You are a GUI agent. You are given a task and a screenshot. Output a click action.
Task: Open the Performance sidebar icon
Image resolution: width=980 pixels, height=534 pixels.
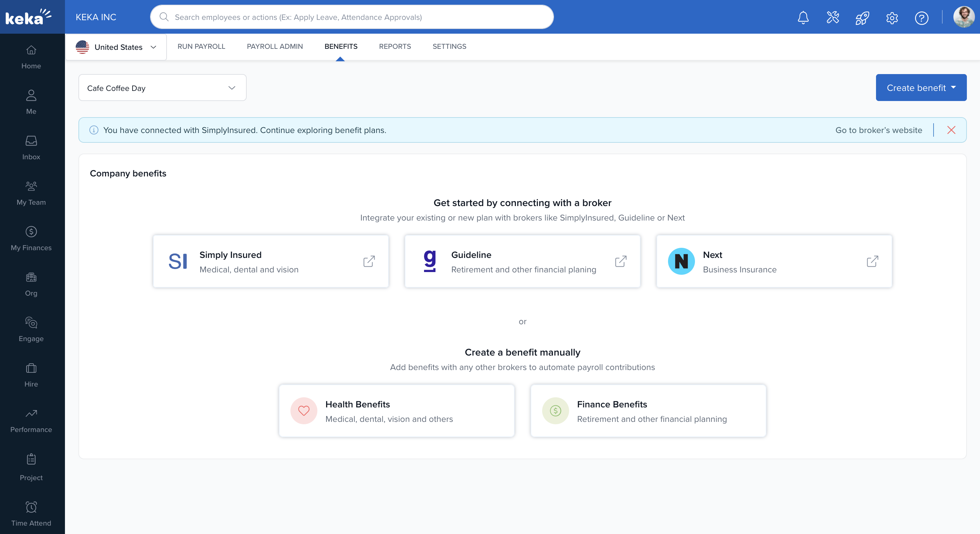[x=31, y=421]
